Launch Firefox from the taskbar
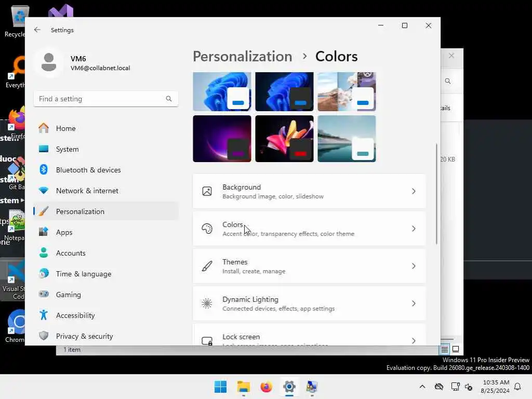The height and width of the screenshot is (399, 532). pyautogui.click(x=267, y=387)
